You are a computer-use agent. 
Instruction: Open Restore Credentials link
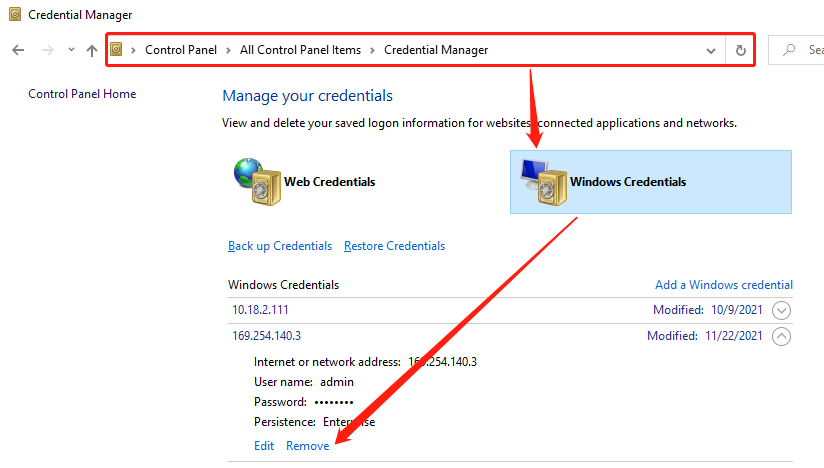[x=394, y=246]
